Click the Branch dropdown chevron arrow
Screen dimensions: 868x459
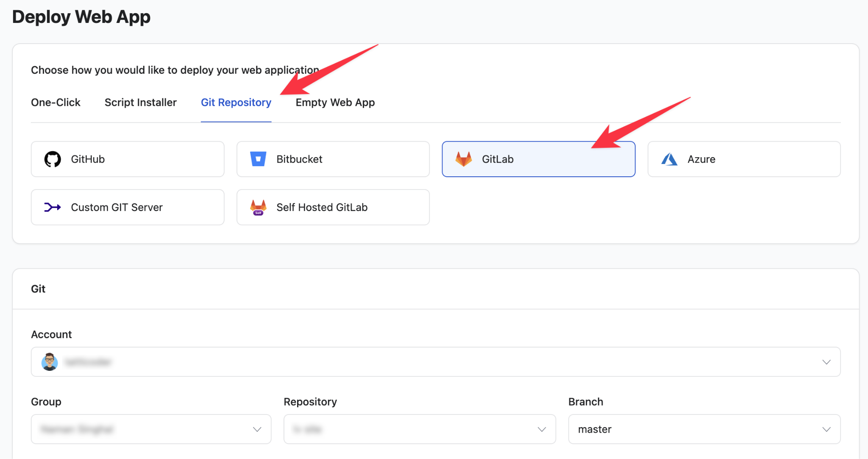point(826,429)
